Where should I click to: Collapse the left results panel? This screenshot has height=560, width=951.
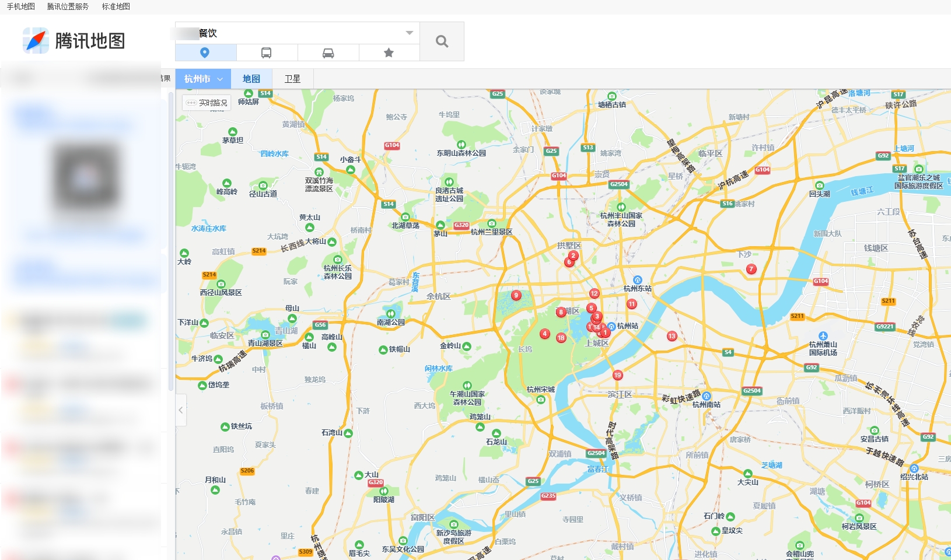[x=181, y=410]
